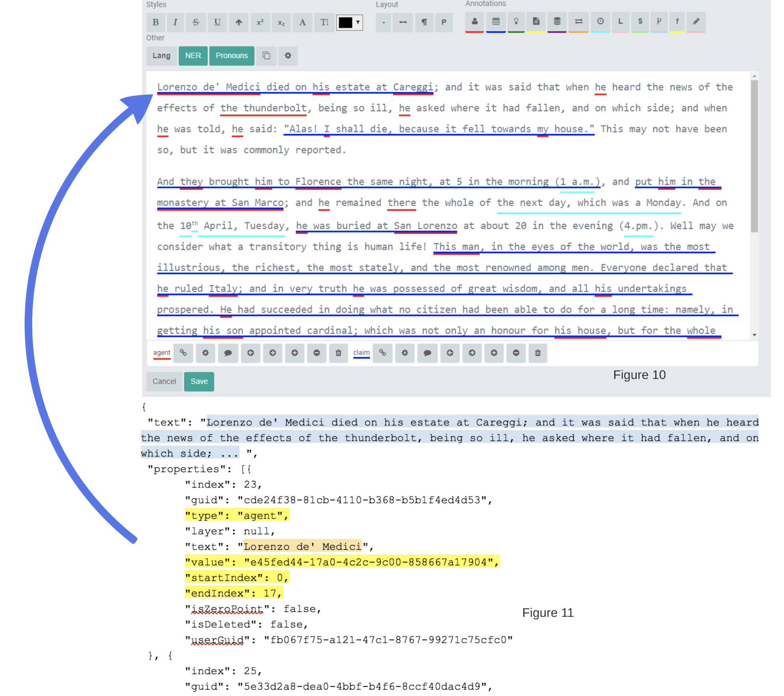Select the claim annotation label tab
This screenshot has width=784, height=696.
click(x=361, y=353)
